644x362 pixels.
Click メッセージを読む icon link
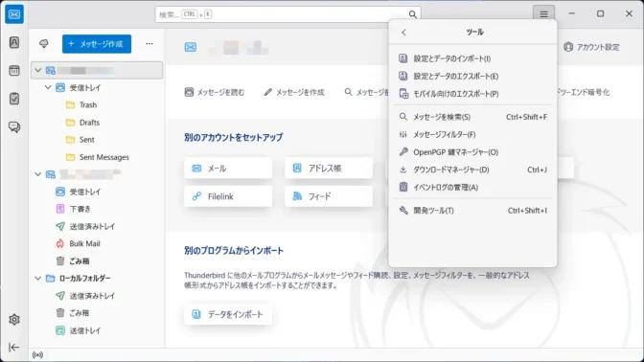215,92
